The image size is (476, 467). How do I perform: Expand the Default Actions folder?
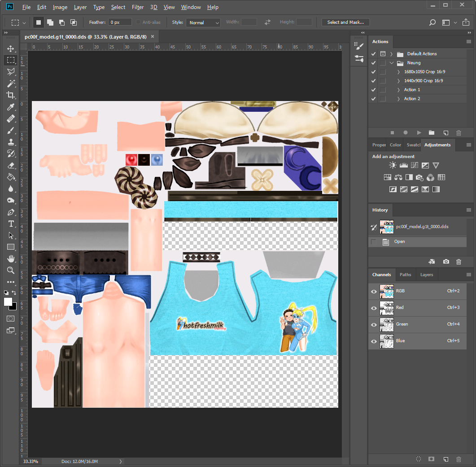(x=392, y=54)
